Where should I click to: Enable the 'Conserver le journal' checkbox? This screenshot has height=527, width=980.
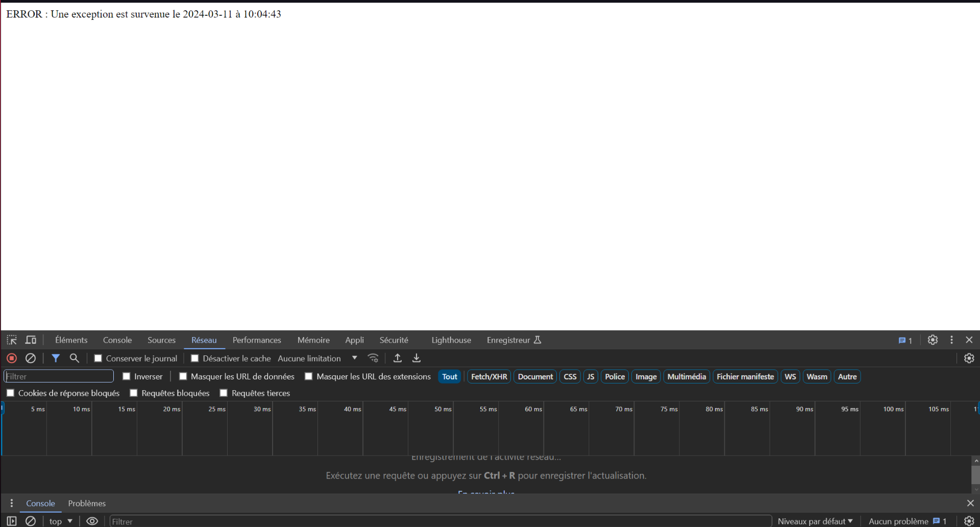tap(99, 358)
